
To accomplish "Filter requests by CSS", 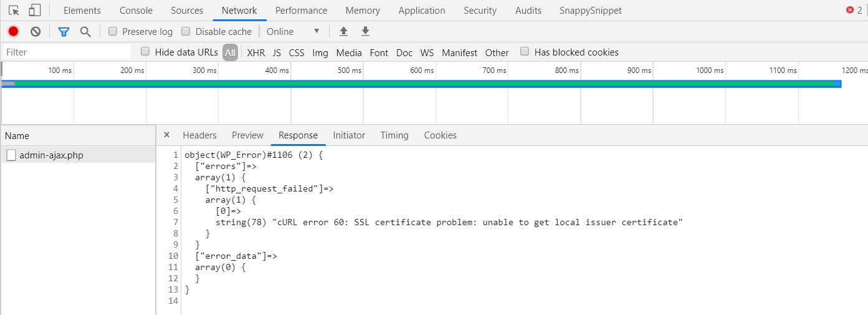I will click(x=297, y=53).
